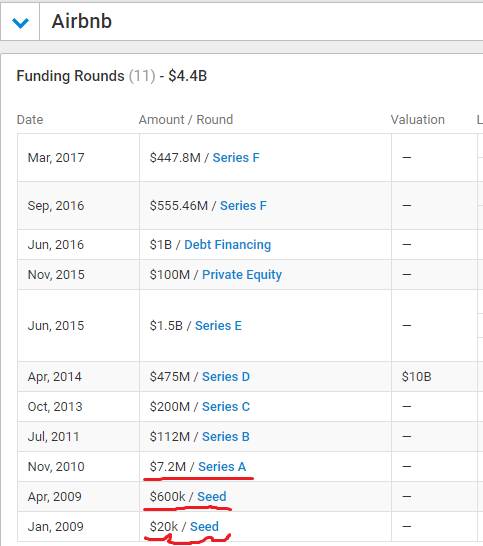Click the Date column header

click(x=30, y=120)
